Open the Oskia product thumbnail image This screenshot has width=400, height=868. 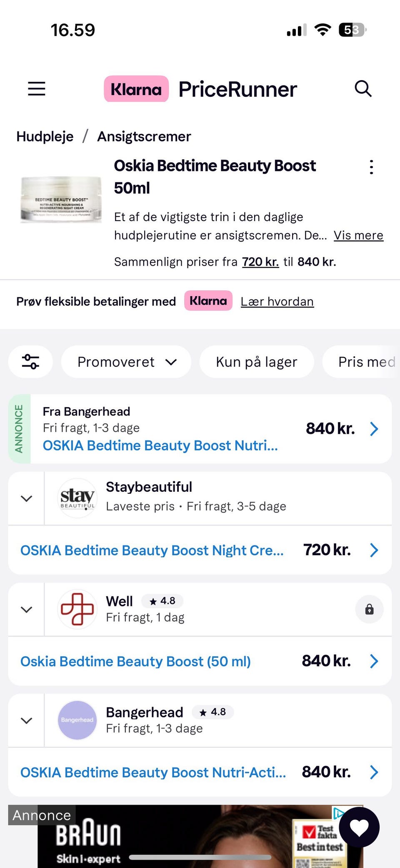61,199
